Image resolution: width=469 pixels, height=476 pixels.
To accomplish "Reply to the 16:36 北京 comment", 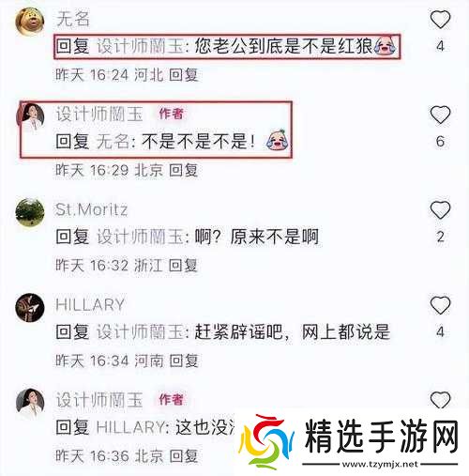I will tap(183, 456).
